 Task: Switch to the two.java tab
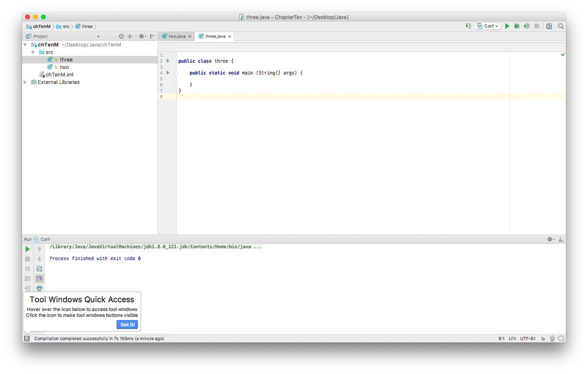point(177,36)
